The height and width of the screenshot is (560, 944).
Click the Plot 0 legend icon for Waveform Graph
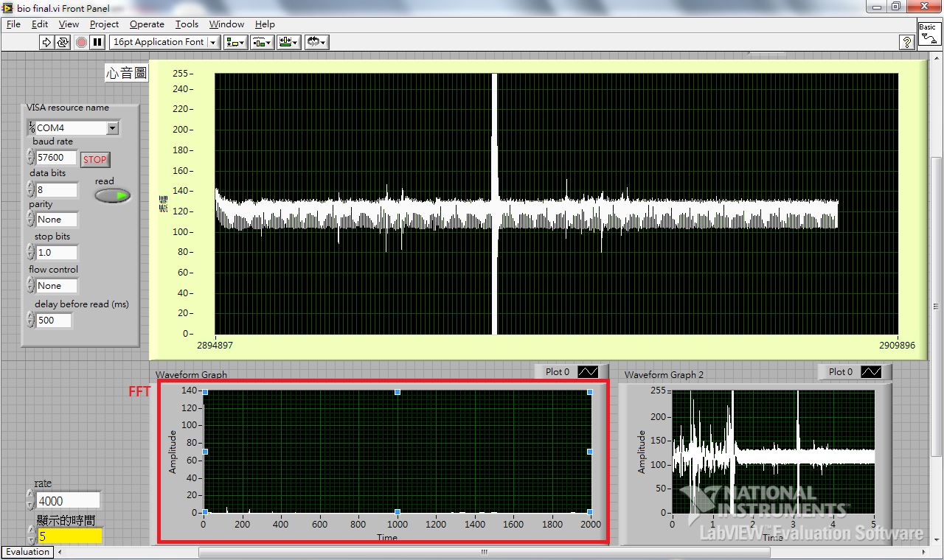[x=588, y=372]
